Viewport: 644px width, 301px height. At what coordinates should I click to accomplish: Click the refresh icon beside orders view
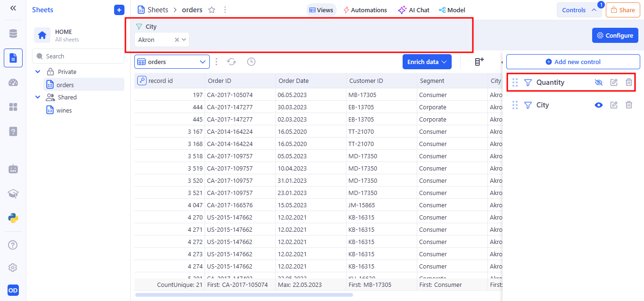(231, 62)
